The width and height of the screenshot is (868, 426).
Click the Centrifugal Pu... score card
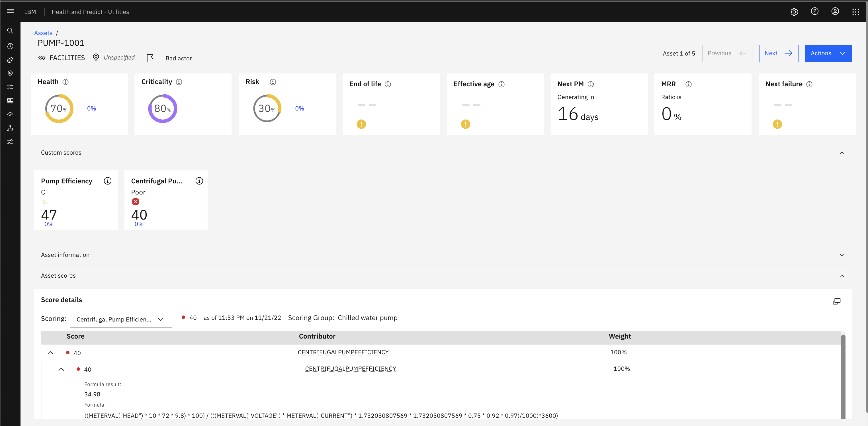point(166,200)
